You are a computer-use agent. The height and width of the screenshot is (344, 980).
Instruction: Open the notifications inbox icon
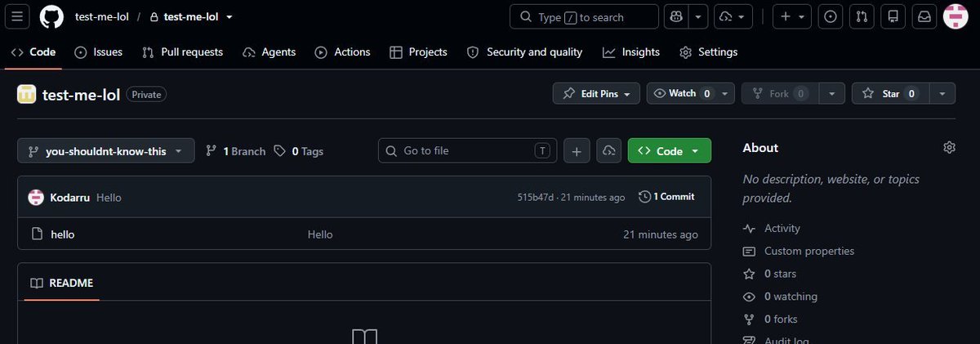[924, 16]
